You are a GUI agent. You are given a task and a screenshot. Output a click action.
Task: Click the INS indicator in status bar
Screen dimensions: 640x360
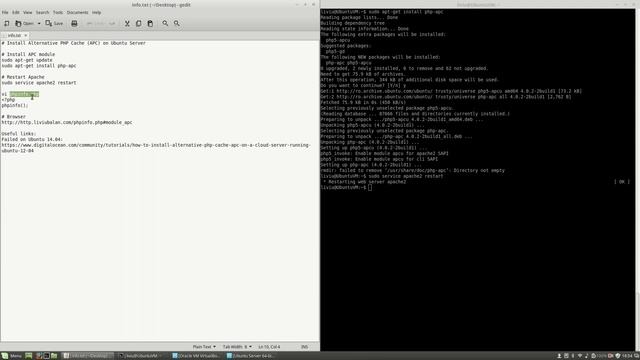pos(304,347)
